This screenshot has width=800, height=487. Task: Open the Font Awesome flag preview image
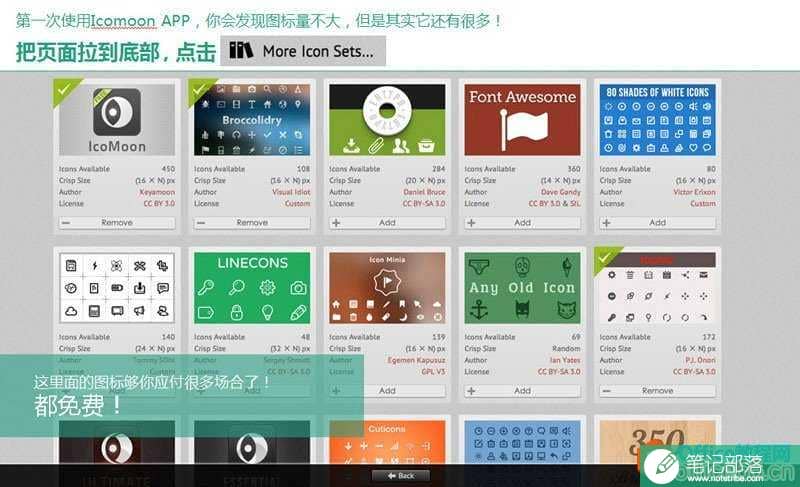coord(522,120)
